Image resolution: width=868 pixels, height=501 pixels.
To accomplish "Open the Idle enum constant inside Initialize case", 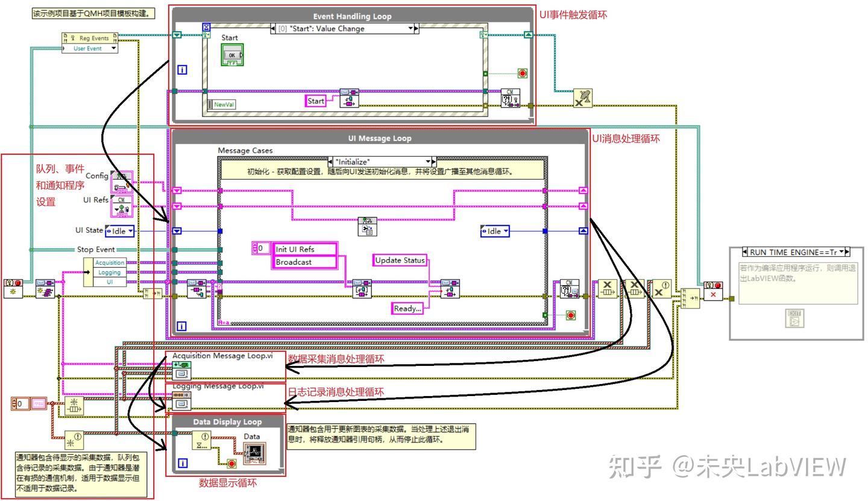I will (495, 231).
